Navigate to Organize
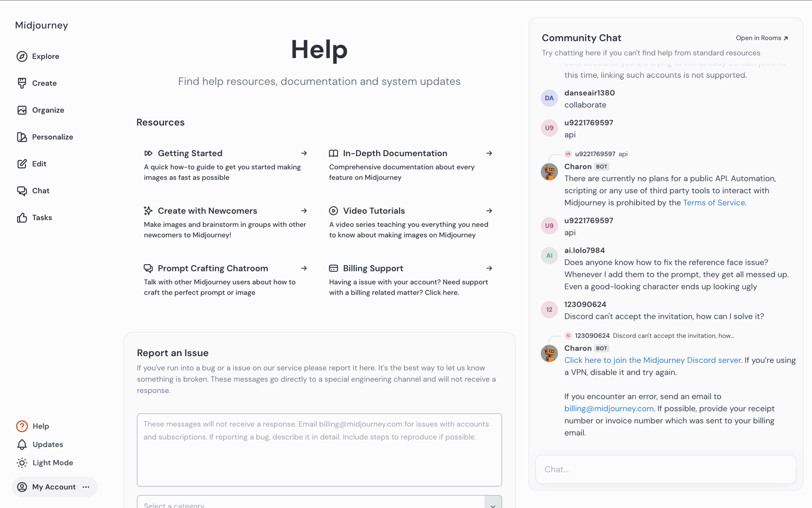812x508 pixels. tap(48, 110)
